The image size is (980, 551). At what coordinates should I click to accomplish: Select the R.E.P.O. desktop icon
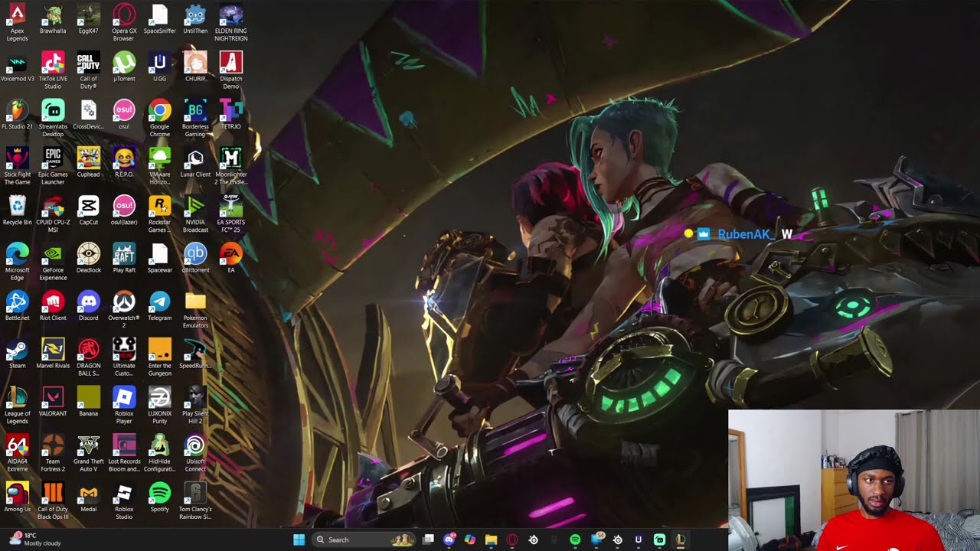(124, 163)
